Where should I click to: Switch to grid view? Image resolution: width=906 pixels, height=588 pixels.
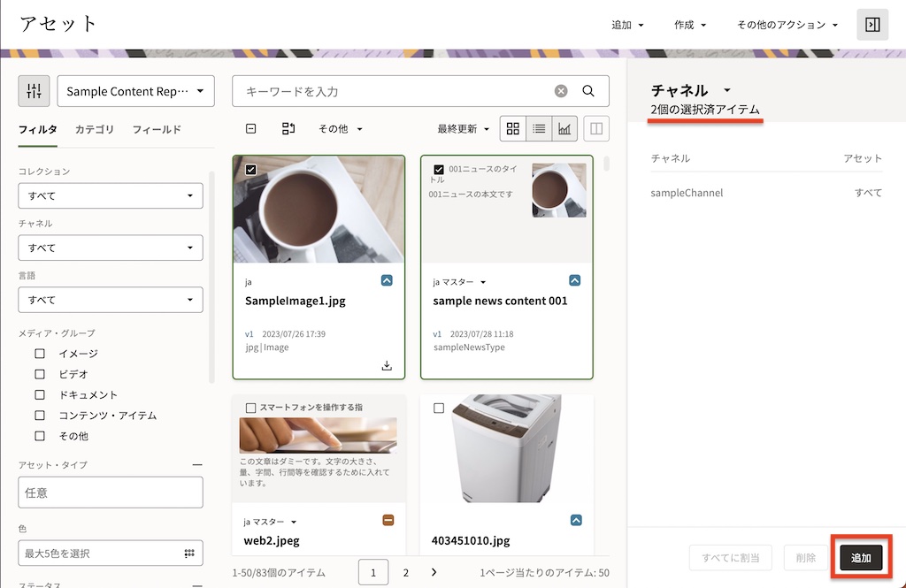click(513, 129)
